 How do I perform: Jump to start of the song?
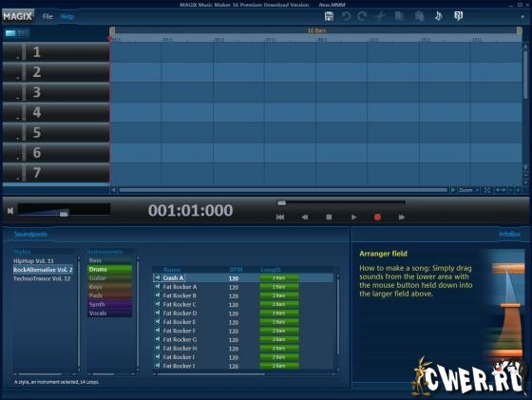pyautogui.click(x=280, y=218)
